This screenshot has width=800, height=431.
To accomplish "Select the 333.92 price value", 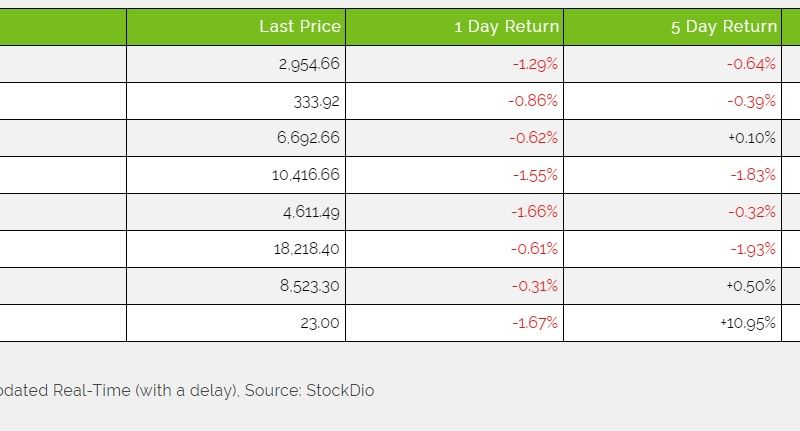I will [317, 101].
